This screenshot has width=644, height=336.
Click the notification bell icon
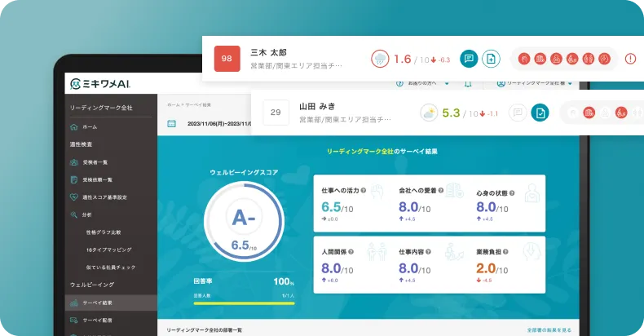pyautogui.click(x=468, y=84)
